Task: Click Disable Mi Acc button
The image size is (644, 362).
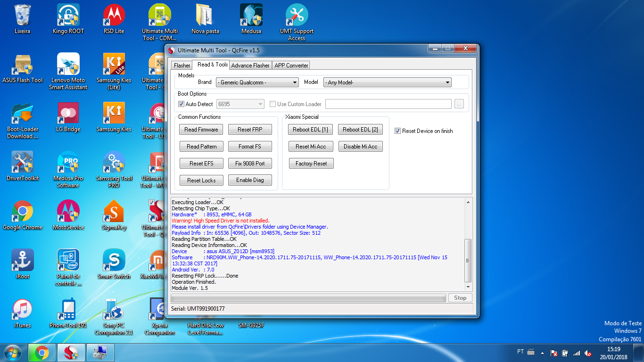Action: (x=360, y=147)
